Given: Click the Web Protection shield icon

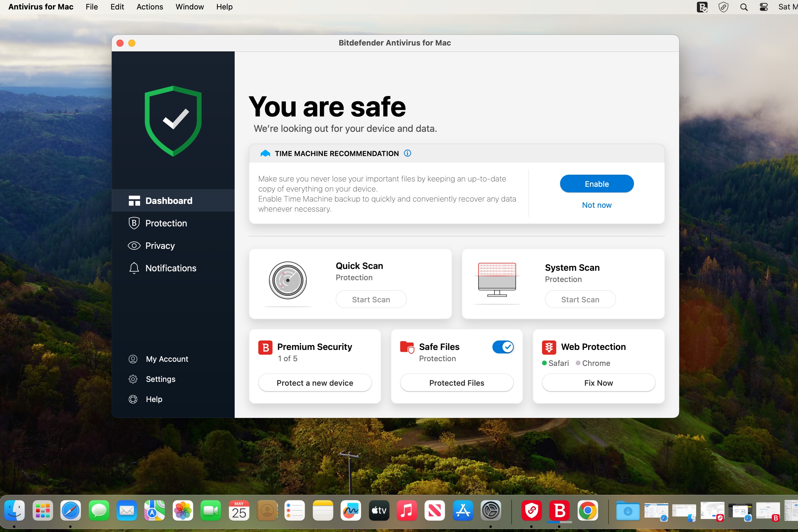Looking at the screenshot, I should (548, 346).
